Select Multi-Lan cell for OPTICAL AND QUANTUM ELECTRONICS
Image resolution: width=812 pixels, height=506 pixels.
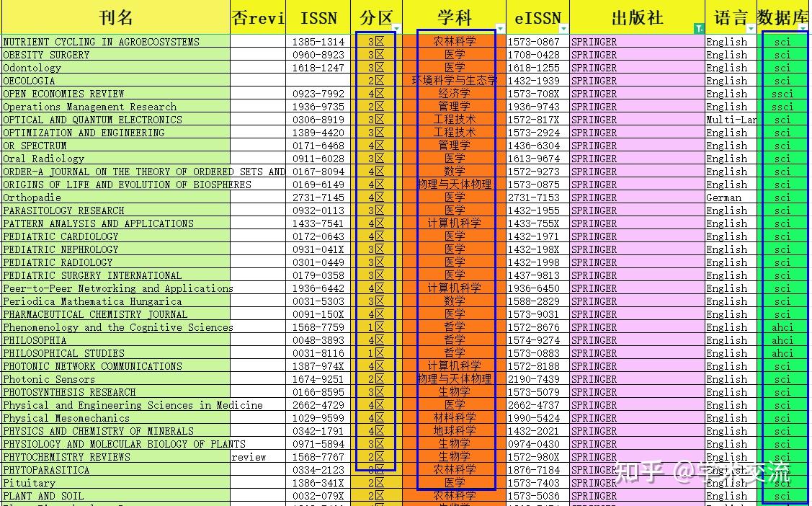(729, 120)
